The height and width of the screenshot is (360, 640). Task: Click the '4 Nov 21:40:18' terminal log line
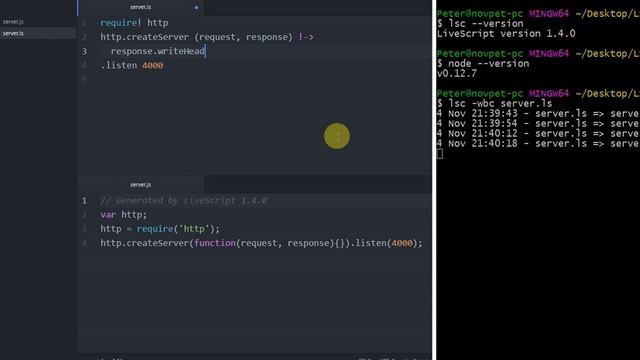(x=538, y=144)
